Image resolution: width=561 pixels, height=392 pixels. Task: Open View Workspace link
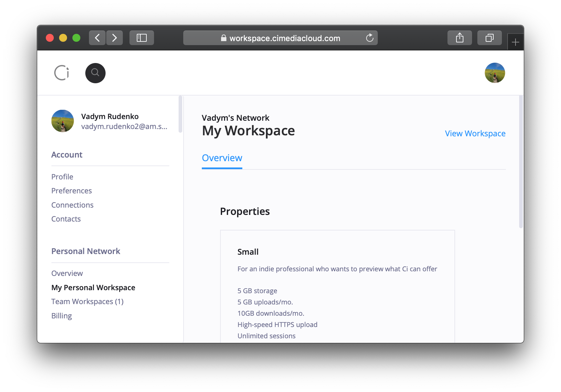pos(475,133)
